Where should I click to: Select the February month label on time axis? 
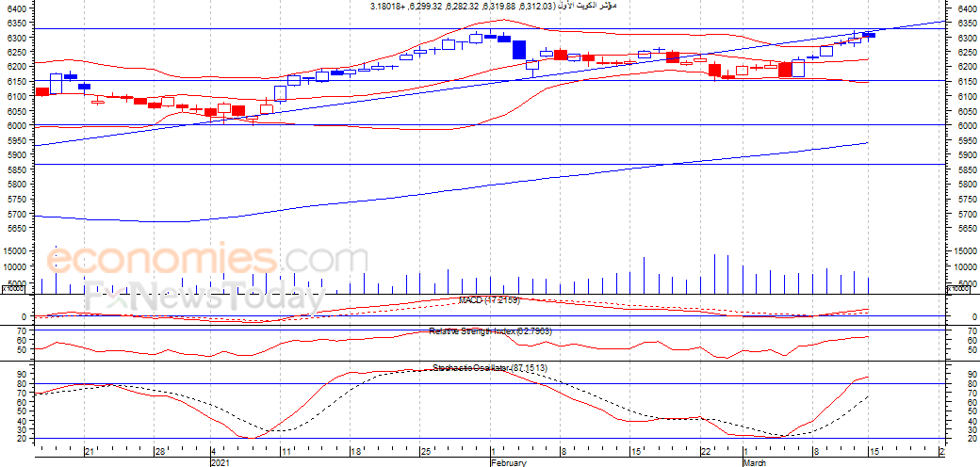(x=508, y=462)
